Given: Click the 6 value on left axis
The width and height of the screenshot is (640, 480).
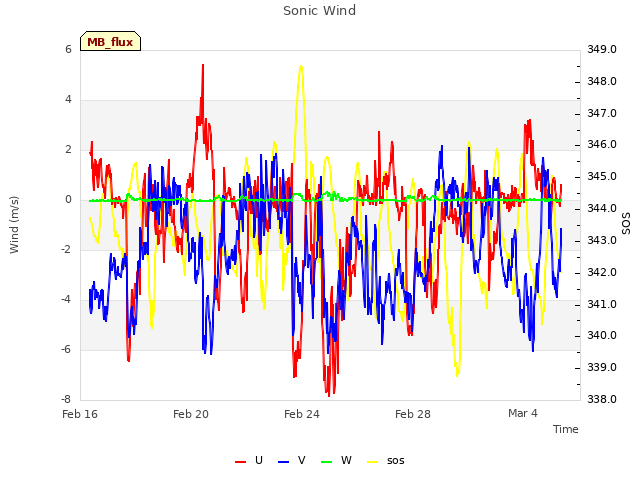Looking at the screenshot, I should click(x=68, y=49).
